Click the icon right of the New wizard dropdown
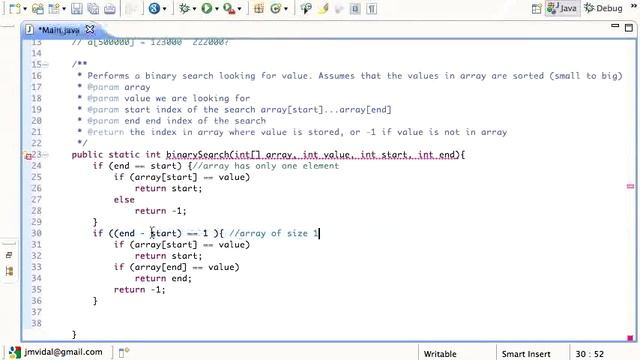This screenshot has width=640, height=360. pyautogui.click(x=38, y=9)
